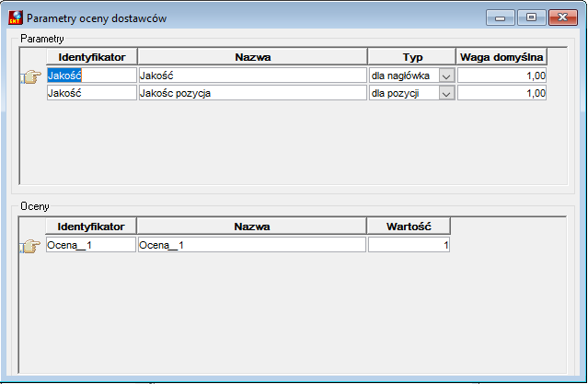The height and width of the screenshot is (384, 588).
Task: Click the Nazwa header in the Oceny table
Action: pos(252,227)
